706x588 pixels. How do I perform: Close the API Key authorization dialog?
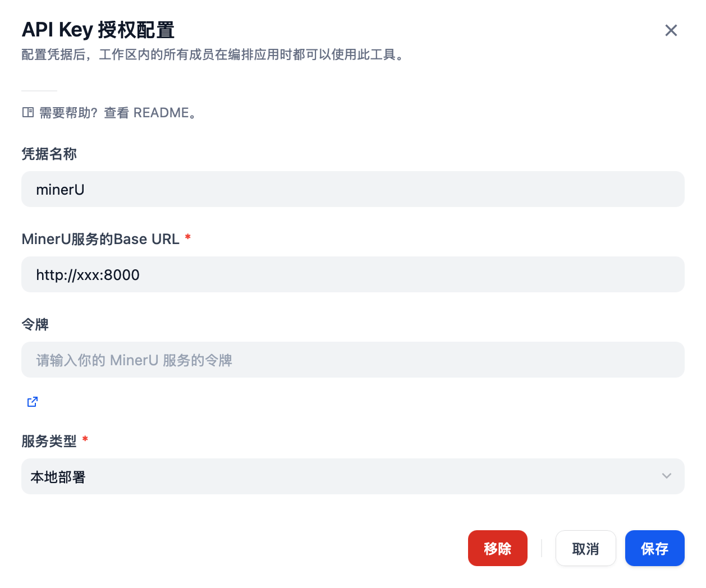click(671, 30)
